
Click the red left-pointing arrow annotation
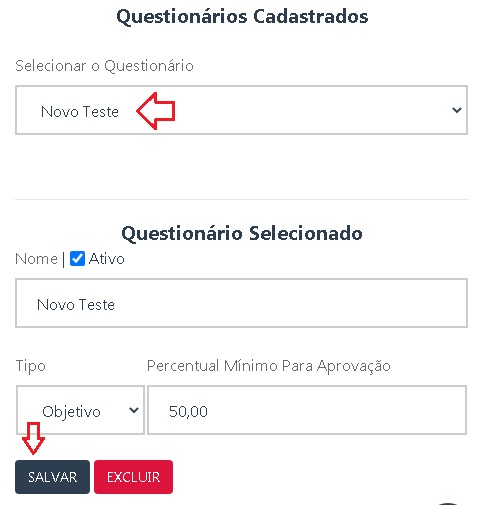pyautogui.click(x=156, y=111)
